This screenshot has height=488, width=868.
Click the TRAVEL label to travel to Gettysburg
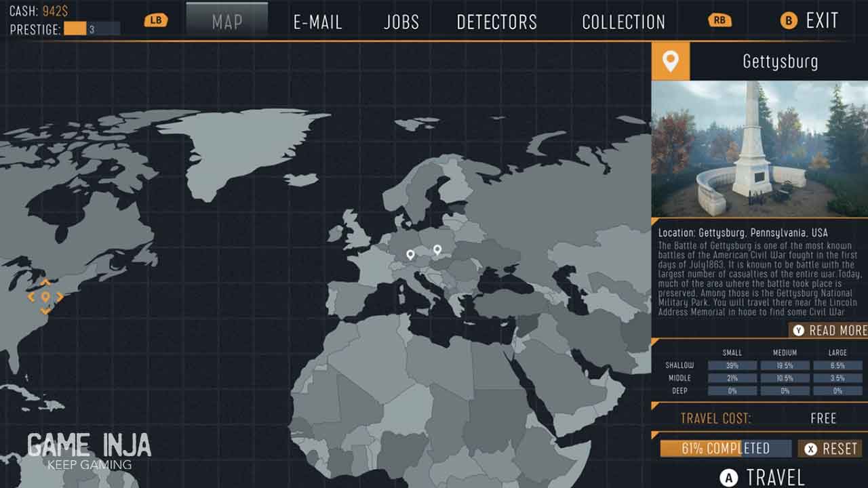pyautogui.click(x=775, y=477)
